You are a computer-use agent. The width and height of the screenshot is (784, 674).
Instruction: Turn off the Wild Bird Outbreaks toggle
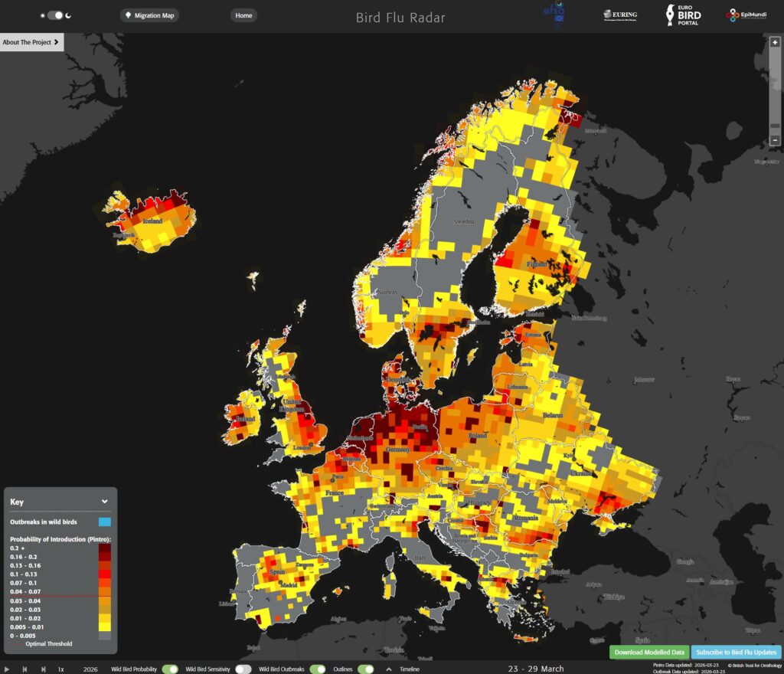click(317, 669)
